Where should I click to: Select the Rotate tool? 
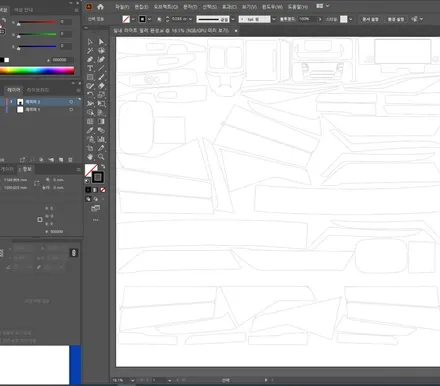click(x=90, y=95)
